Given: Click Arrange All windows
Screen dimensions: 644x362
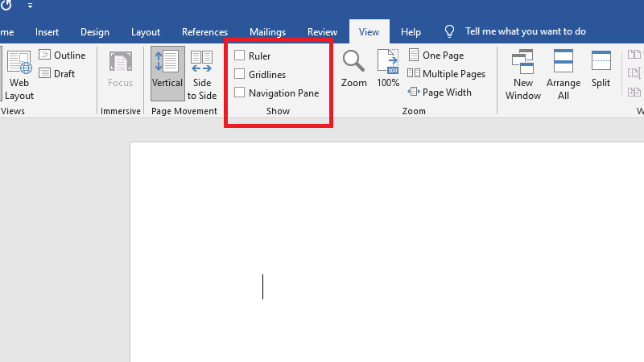Looking at the screenshot, I should [x=563, y=74].
